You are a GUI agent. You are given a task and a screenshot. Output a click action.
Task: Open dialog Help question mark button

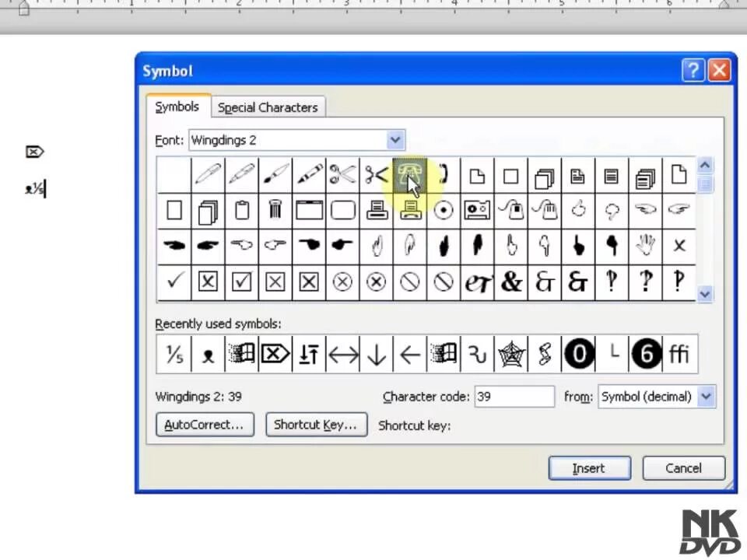[x=693, y=71]
